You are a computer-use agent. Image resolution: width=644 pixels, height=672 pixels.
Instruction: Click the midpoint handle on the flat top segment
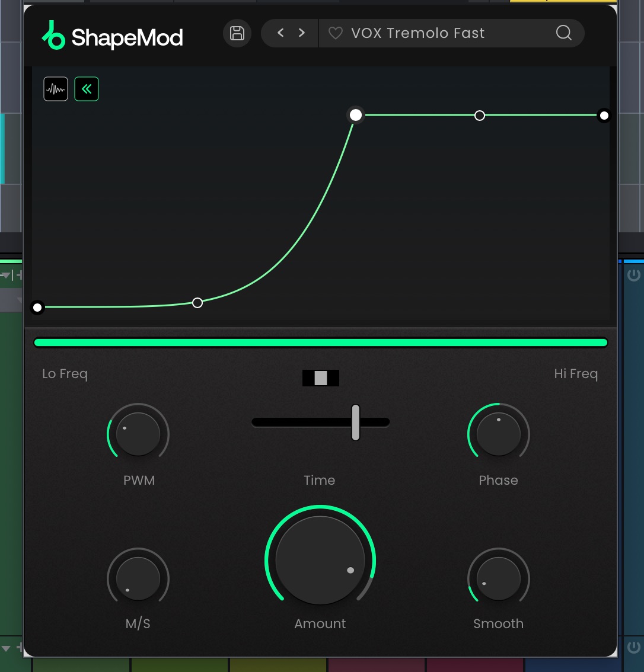(480, 116)
